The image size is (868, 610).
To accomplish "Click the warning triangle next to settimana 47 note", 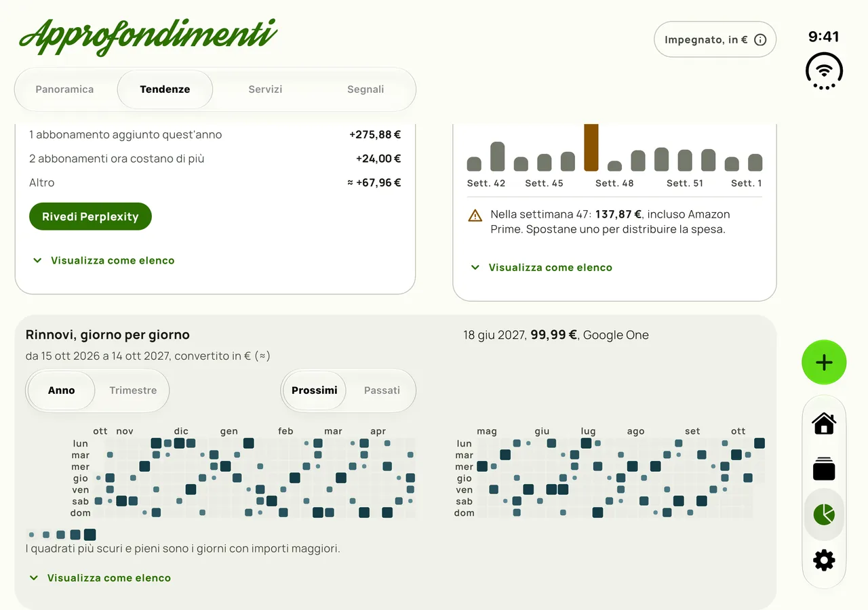I will [x=475, y=216].
